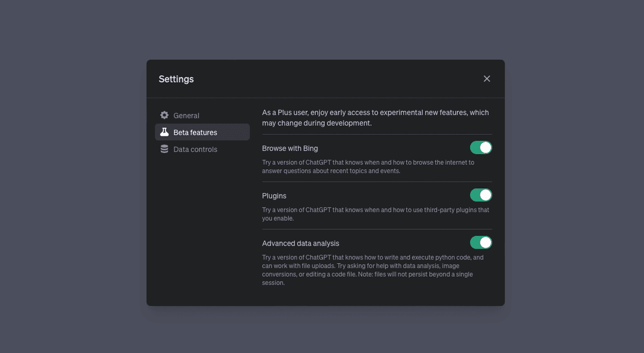This screenshot has height=353, width=644.
Task: Toggle Advanced data analysis off
Action: point(481,243)
